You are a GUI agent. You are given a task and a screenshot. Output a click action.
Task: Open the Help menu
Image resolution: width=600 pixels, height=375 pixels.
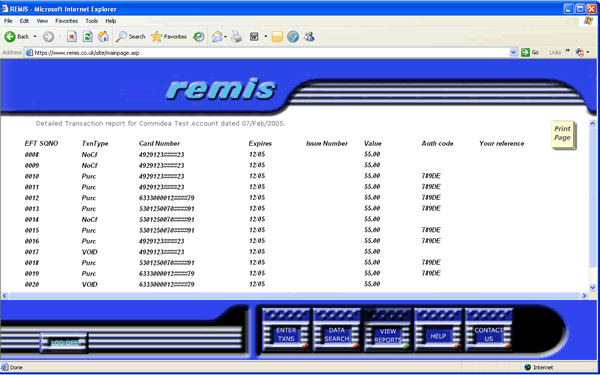pyautogui.click(x=111, y=21)
